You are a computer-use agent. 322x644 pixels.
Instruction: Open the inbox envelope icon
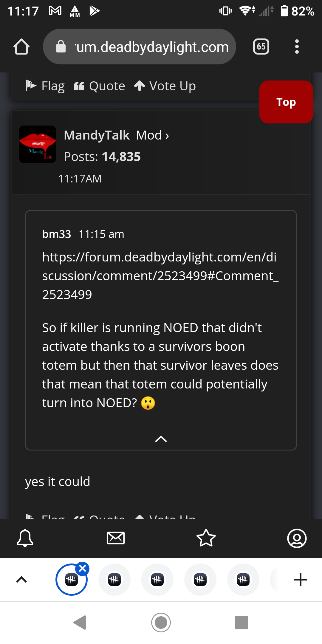coord(116,538)
